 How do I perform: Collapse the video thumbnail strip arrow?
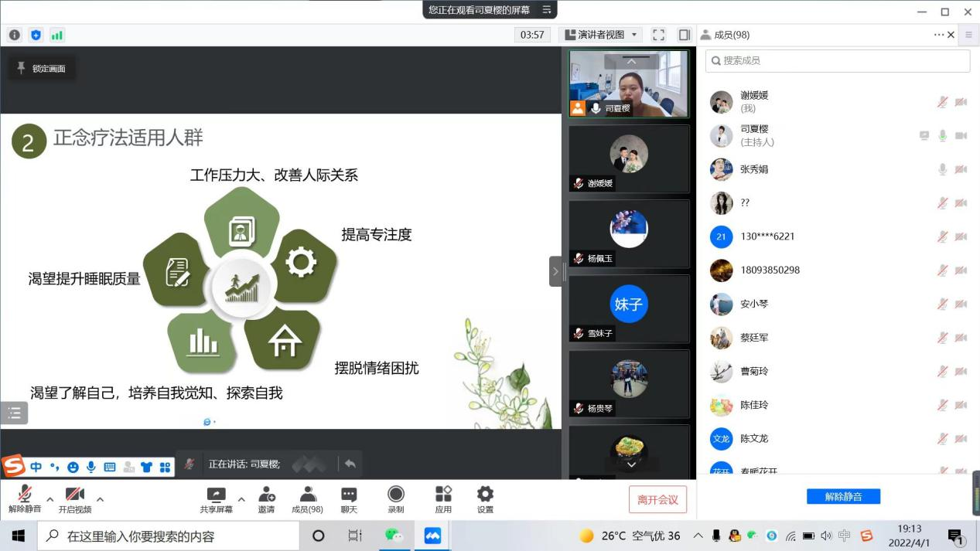tap(555, 271)
